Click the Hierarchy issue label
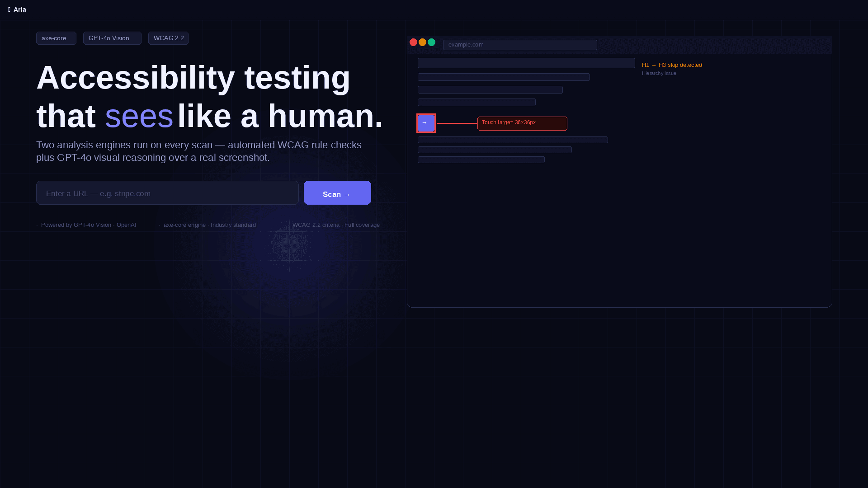This screenshot has width=868, height=488. [x=659, y=73]
